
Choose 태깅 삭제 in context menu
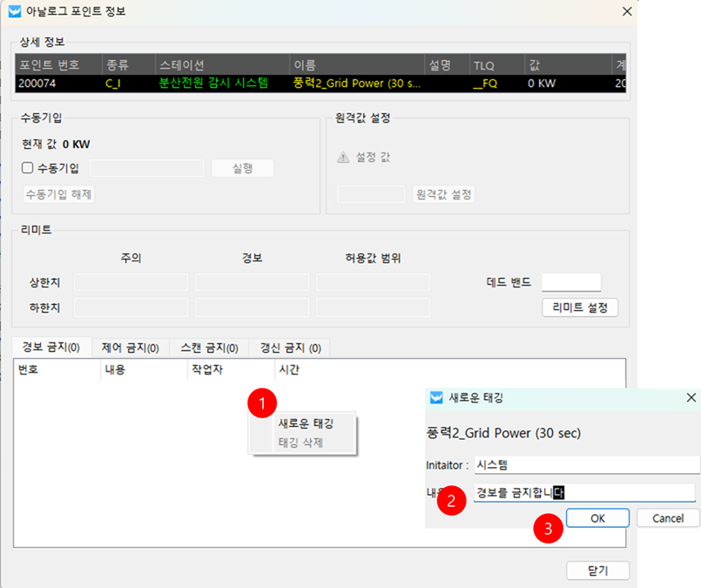pos(300,443)
